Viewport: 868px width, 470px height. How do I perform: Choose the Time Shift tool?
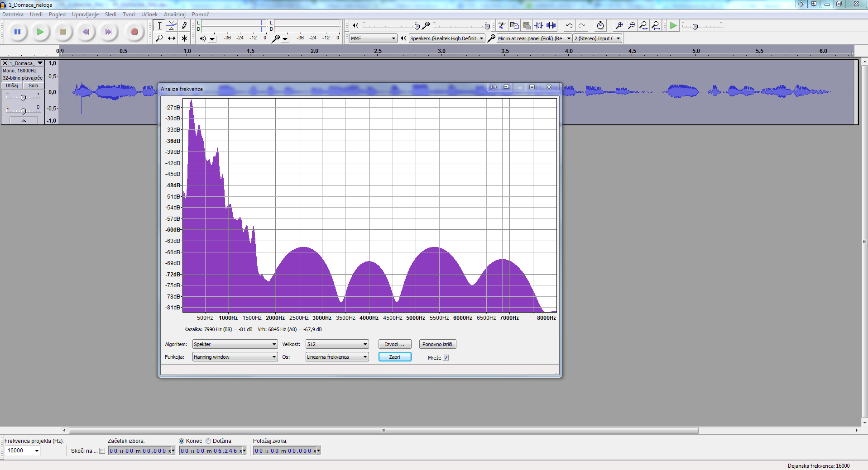click(x=172, y=38)
